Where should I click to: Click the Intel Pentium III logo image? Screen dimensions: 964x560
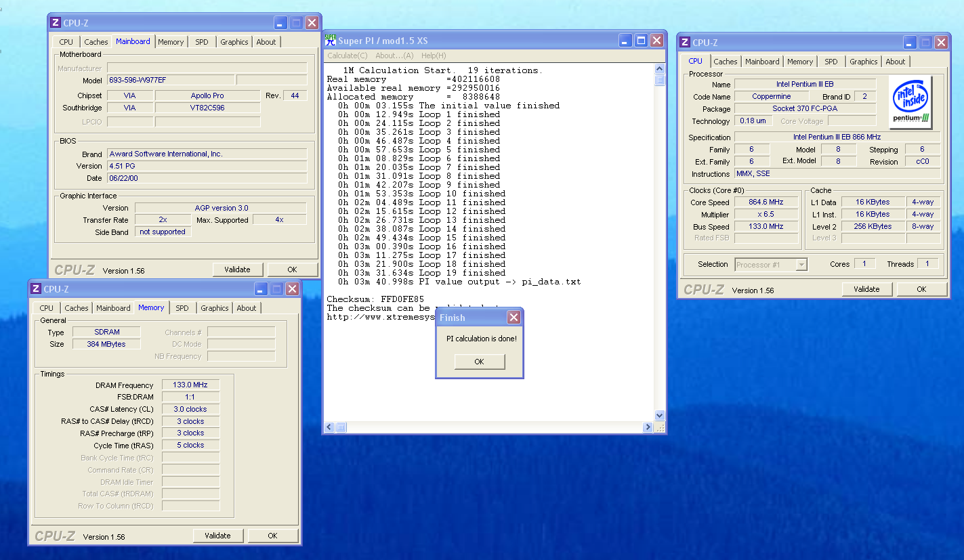(911, 101)
